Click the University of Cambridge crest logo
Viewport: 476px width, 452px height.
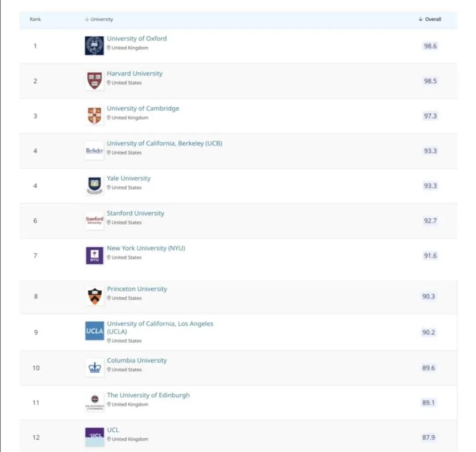pos(94,115)
